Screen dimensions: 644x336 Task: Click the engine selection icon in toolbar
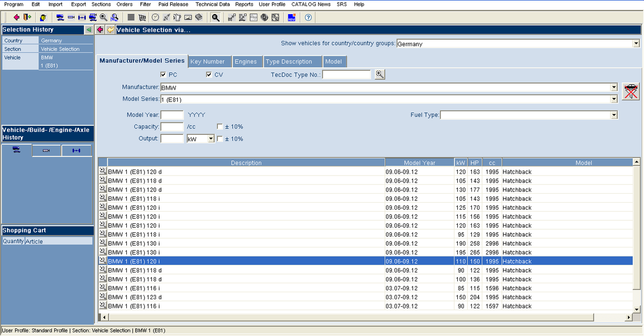[x=71, y=18]
